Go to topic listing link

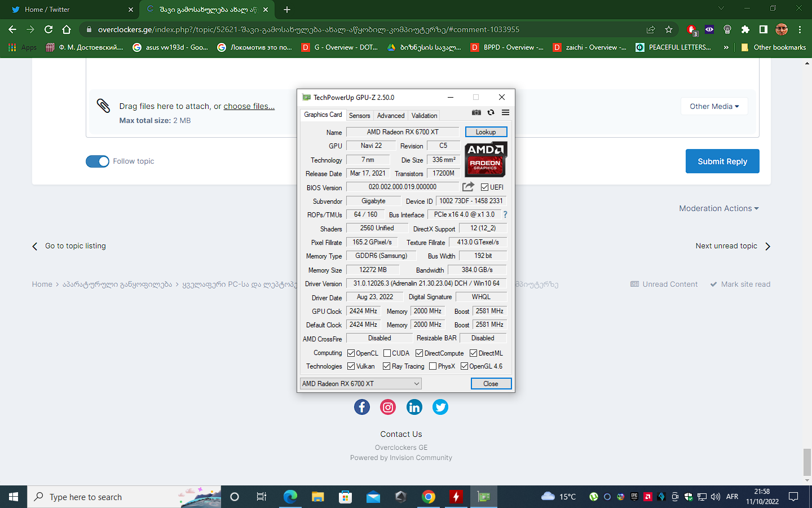[x=69, y=246]
